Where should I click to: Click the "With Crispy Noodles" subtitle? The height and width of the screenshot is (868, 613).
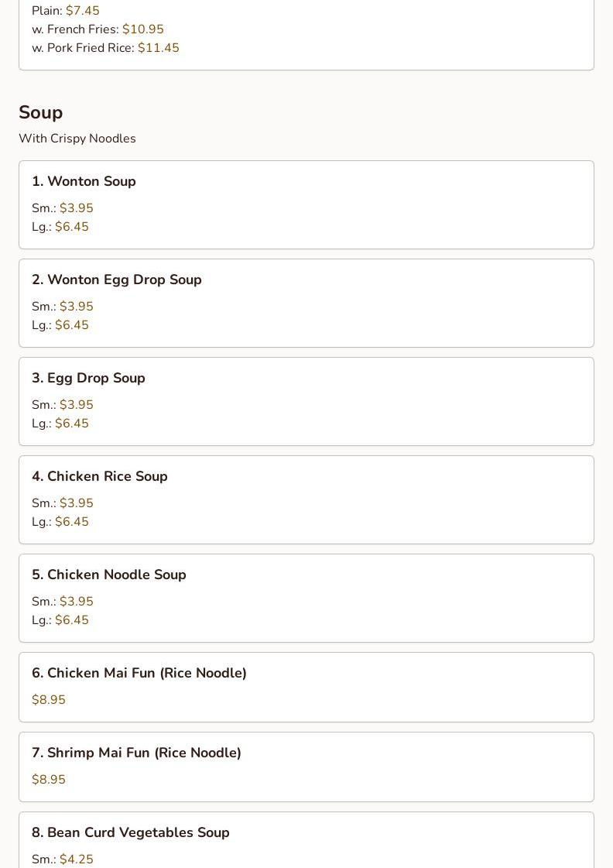coord(77,139)
